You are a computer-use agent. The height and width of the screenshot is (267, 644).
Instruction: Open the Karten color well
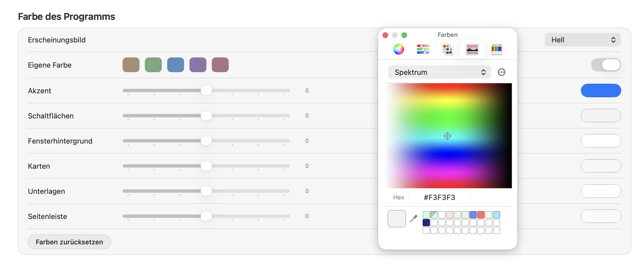point(601,166)
